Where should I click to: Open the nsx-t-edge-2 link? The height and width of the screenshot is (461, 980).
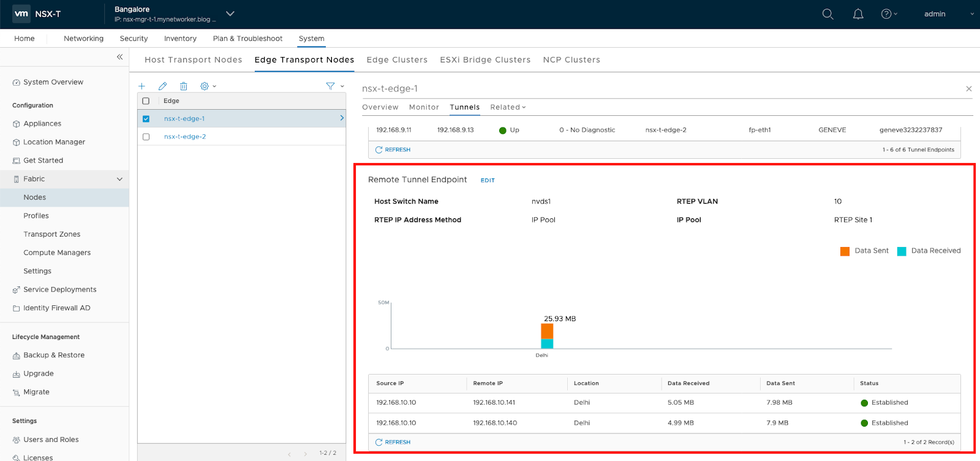[185, 137]
